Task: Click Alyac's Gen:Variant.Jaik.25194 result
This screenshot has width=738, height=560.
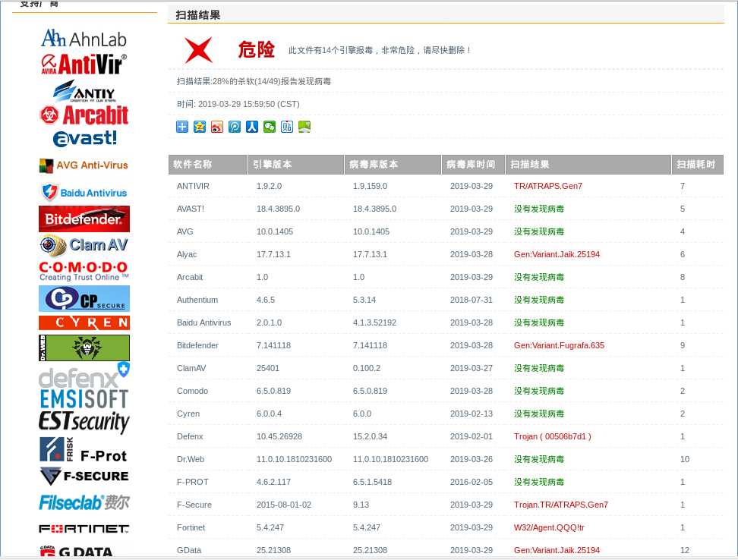Action: (x=557, y=254)
